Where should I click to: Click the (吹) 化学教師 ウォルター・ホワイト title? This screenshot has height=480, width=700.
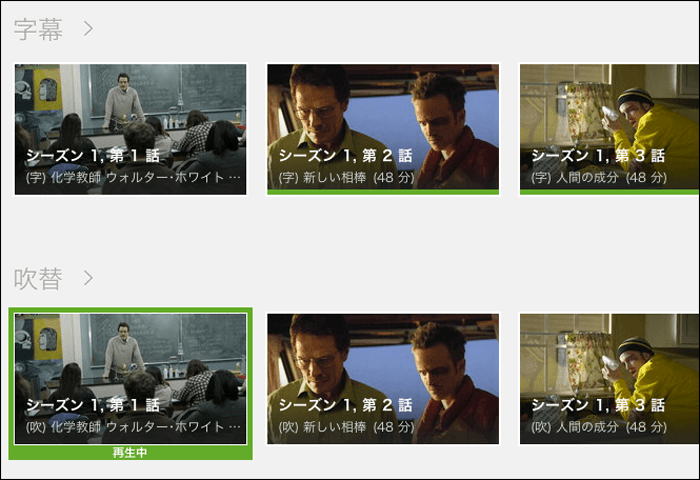[133, 427]
